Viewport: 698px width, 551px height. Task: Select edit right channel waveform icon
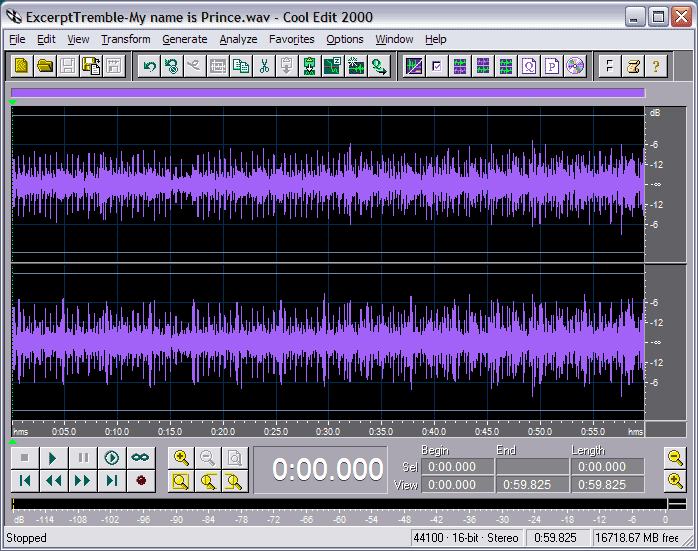tap(483, 67)
